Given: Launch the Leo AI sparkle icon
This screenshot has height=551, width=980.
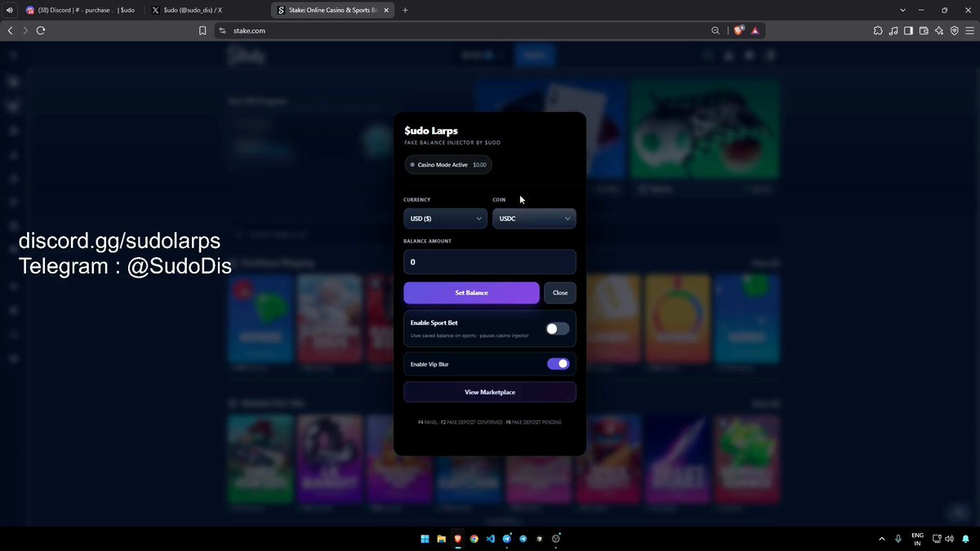Looking at the screenshot, I should tap(939, 30).
